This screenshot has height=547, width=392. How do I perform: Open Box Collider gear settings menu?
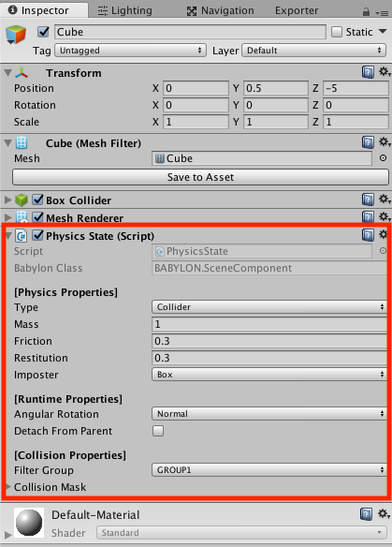tap(385, 200)
